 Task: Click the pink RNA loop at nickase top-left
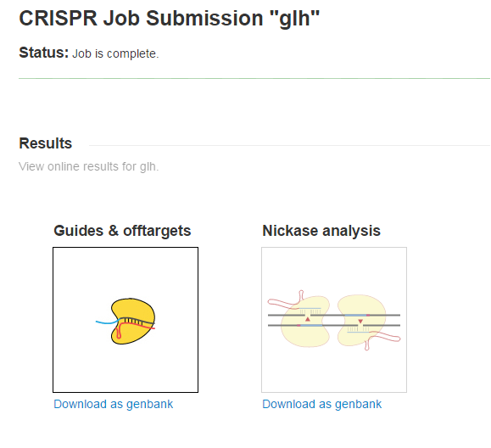pos(285,300)
